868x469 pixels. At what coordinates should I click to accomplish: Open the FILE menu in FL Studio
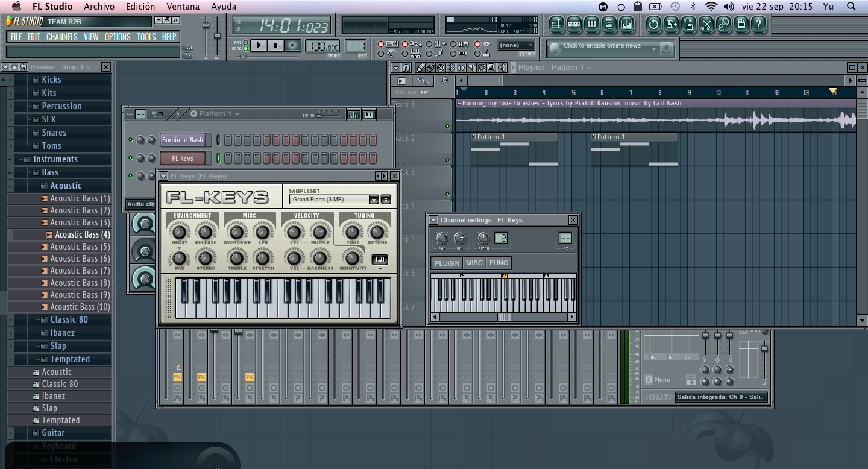point(16,37)
